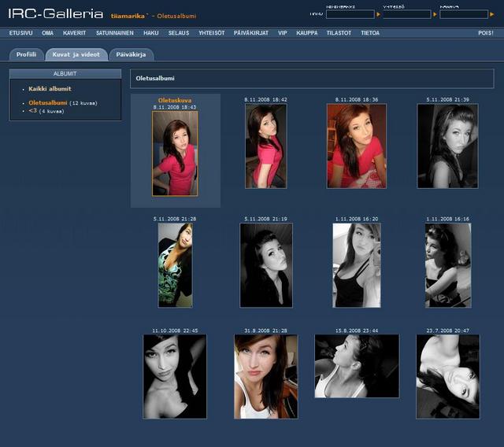
Task: Open photo thumbnail dated 5.11.2008 21:39
Action: pyautogui.click(x=447, y=146)
